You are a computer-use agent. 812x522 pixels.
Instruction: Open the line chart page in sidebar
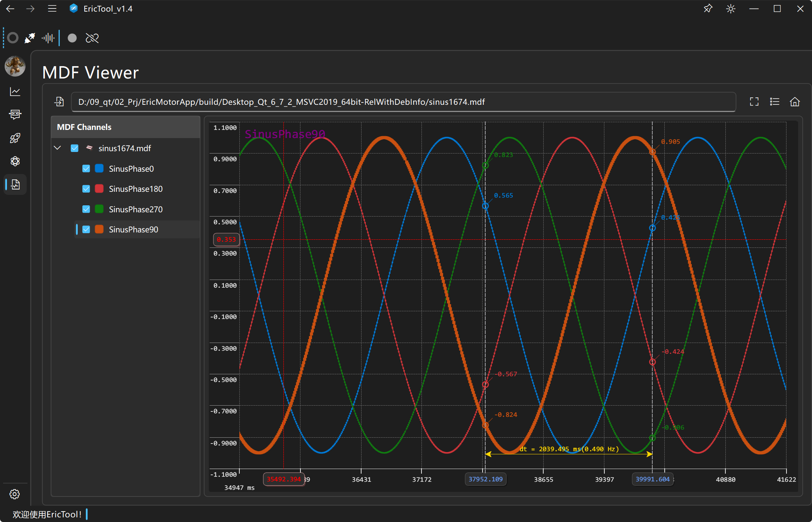(15, 92)
